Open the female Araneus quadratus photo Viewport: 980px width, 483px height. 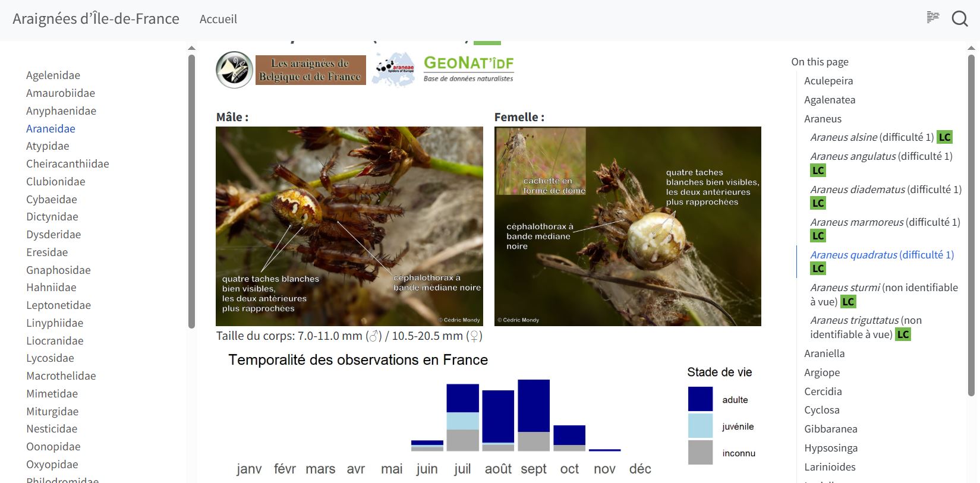pos(628,226)
